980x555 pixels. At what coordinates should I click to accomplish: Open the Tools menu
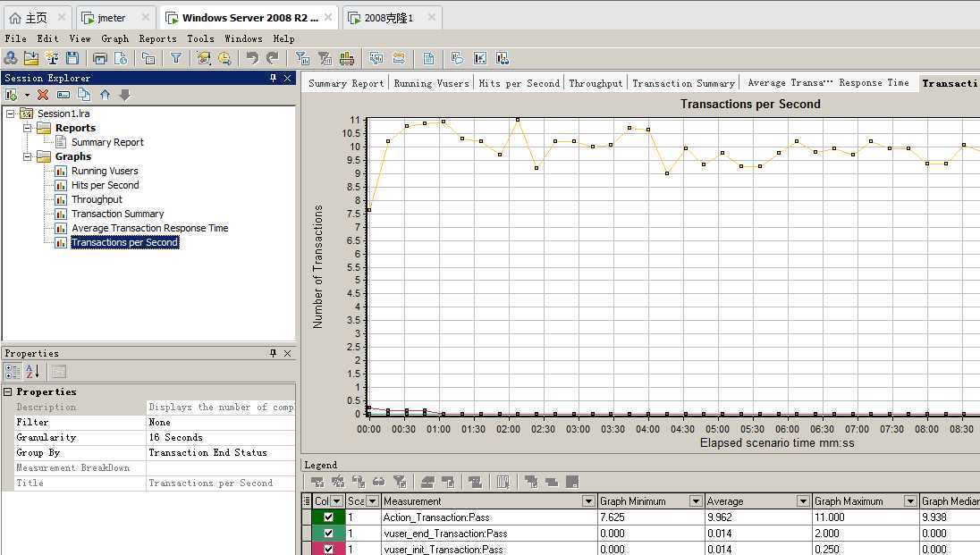[200, 38]
